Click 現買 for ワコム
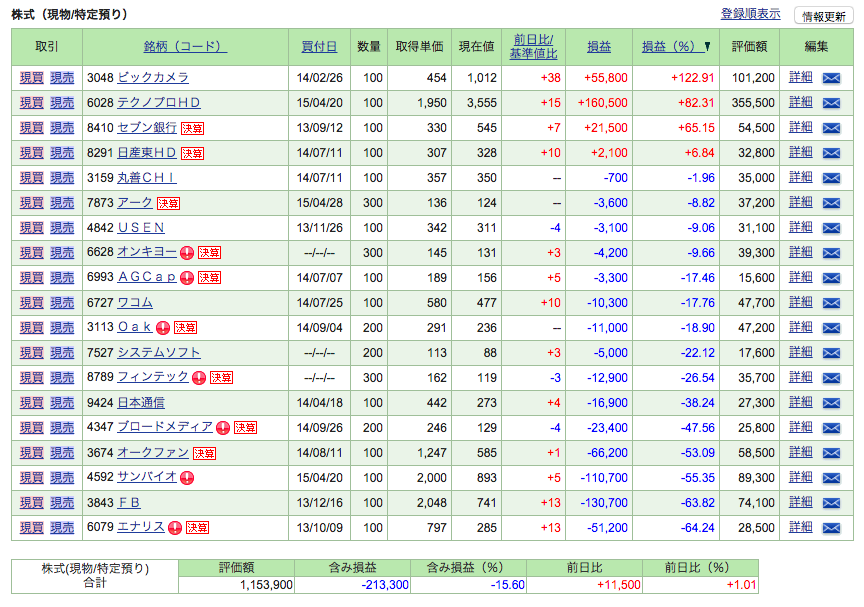864x607 pixels. pos(31,303)
